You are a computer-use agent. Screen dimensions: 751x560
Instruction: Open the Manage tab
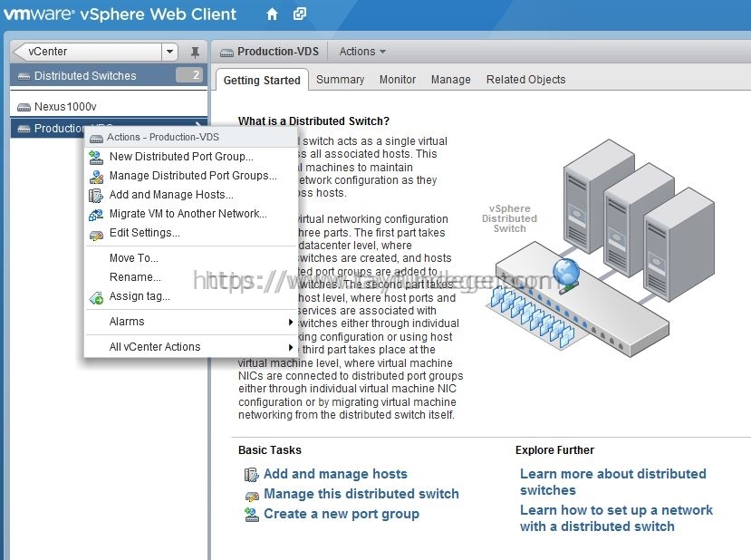[x=451, y=80]
